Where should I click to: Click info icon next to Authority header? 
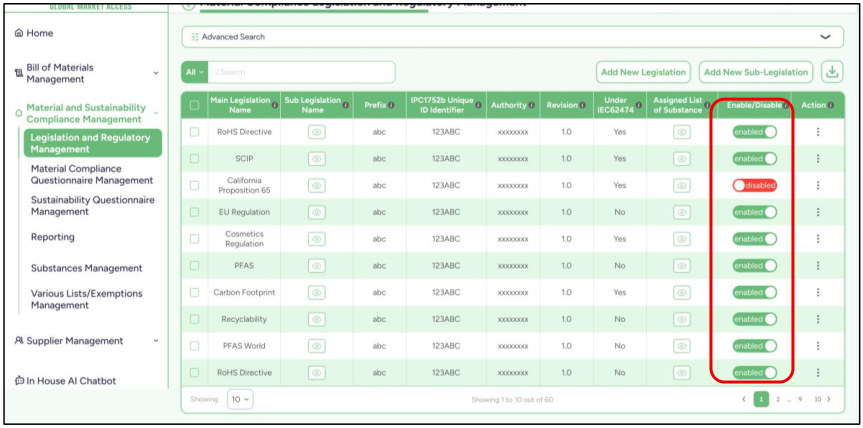[532, 105]
